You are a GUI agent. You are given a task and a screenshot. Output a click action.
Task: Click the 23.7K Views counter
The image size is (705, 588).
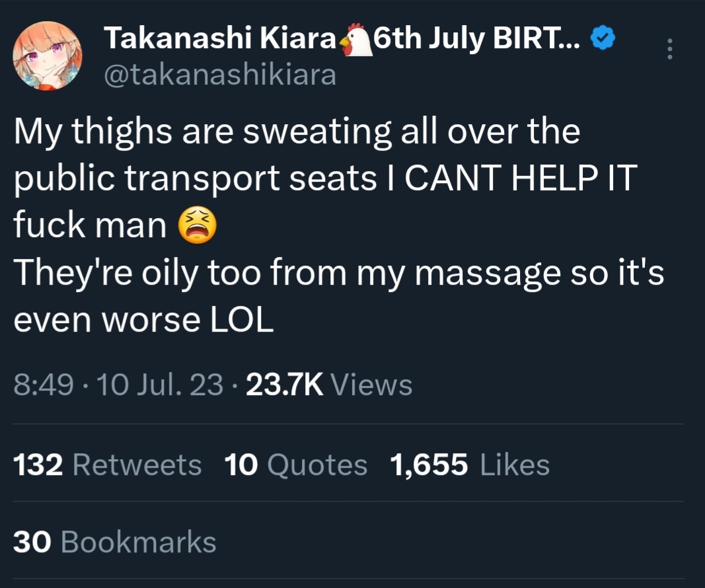coord(329,385)
